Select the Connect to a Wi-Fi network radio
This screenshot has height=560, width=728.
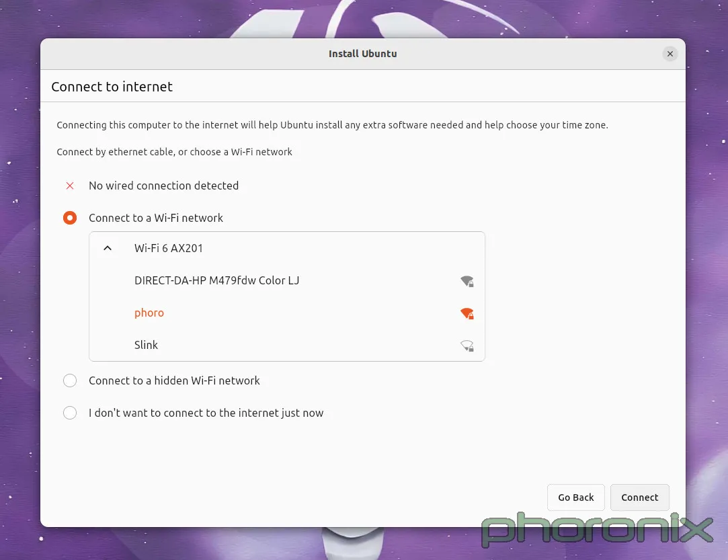tap(70, 218)
